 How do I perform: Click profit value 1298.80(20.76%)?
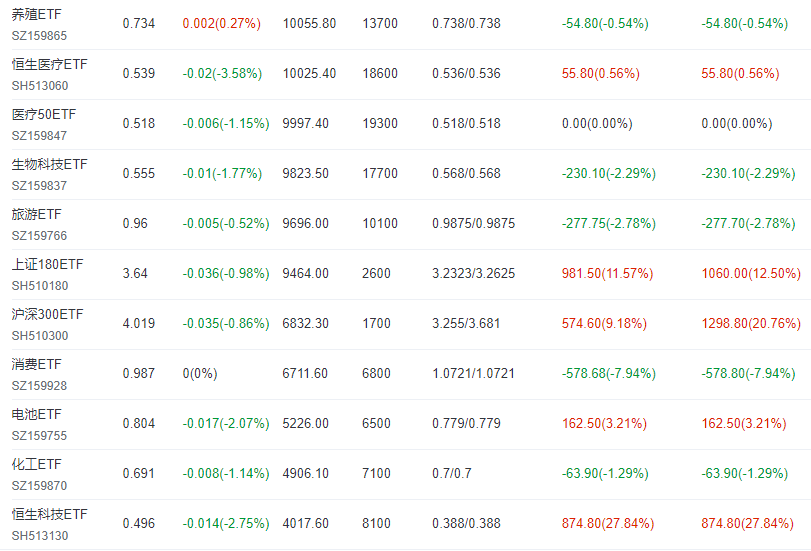[x=751, y=323]
